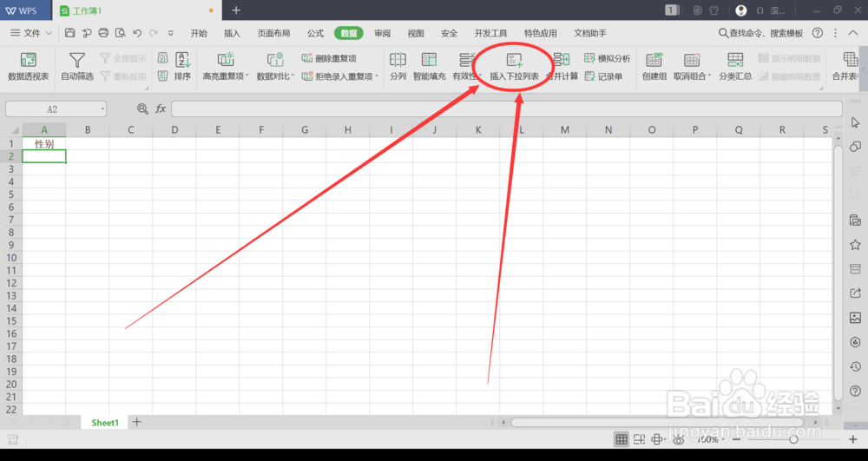Viewport: 868px width, 461px height.
Task: Sort descending with the Z-A icon
Action: point(163,76)
